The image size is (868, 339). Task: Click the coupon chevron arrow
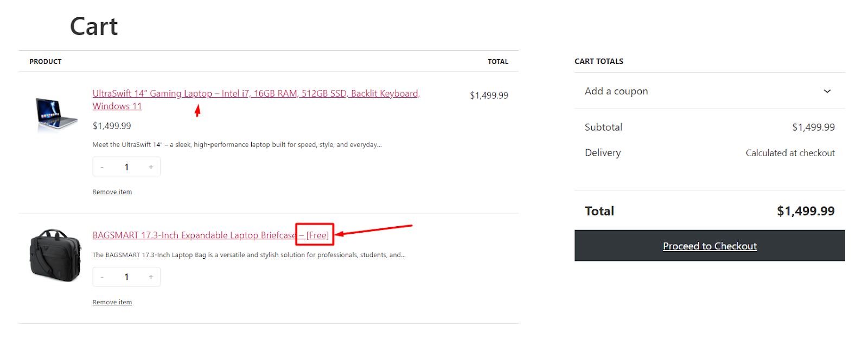tap(827, 91)
